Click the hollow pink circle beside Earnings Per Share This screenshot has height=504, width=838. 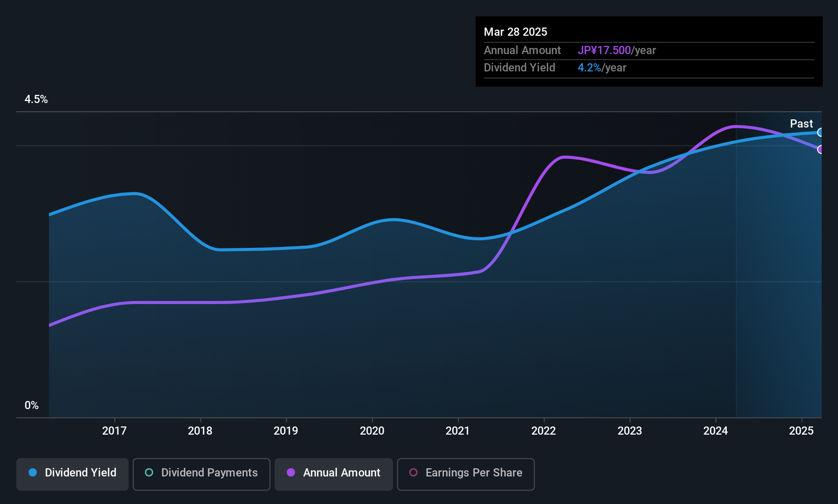point(413,472)
